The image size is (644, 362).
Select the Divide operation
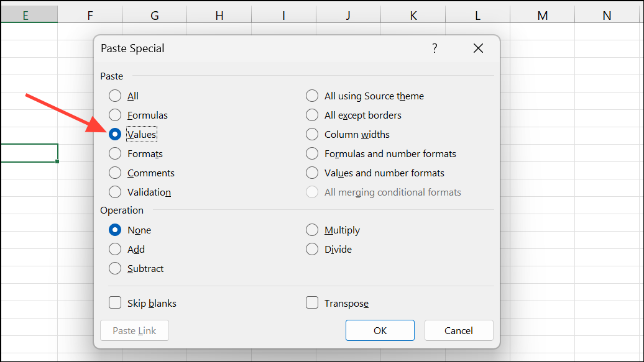312,249
